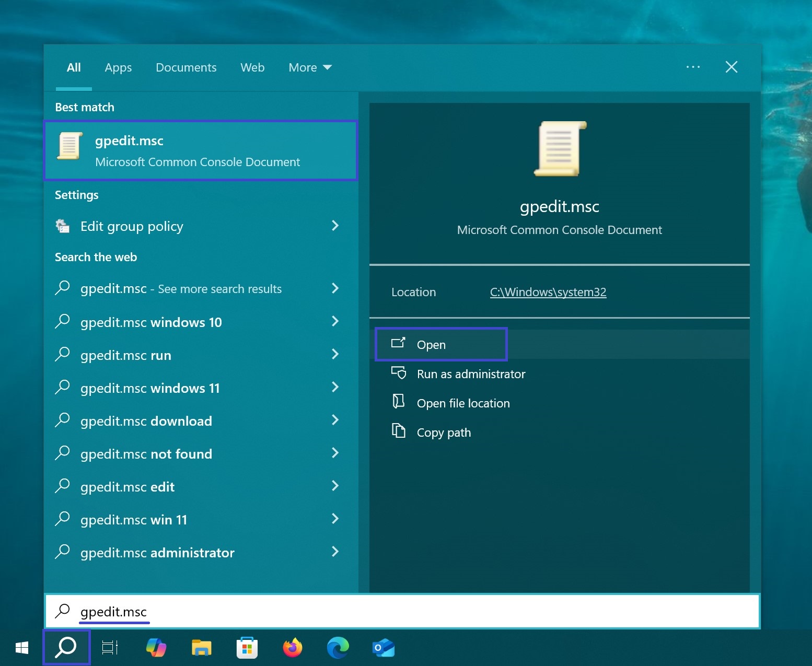The width and height of the screenshot is (812, 666).
Task: Launch Microsoft Edge from the taskbar
Action: [338, 648]
